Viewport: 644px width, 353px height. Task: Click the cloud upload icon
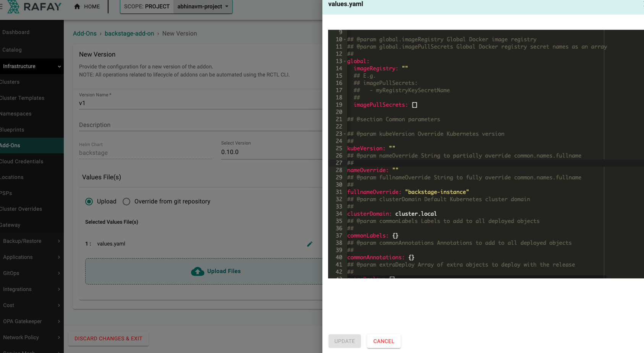coord(197,271)
